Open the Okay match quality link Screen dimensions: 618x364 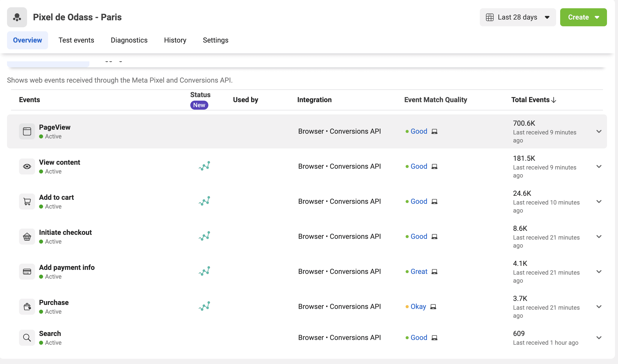click(418, 307)
